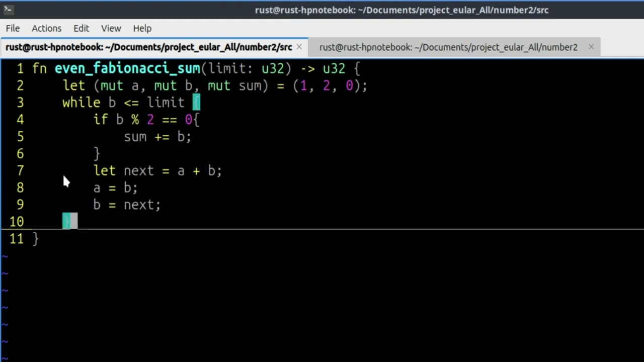The height and width of the screenshot is (362, 644).
Task: Click 'limit: u32' parameter on line 1
Action: (x=246, y=68)
